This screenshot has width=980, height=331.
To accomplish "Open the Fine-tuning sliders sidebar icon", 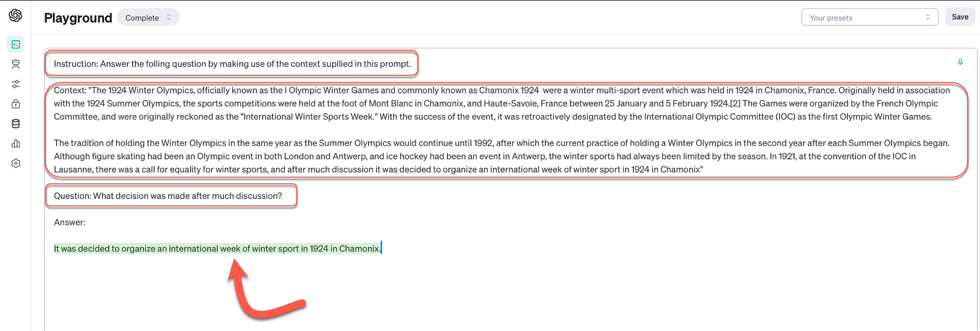I will point(16,84).
